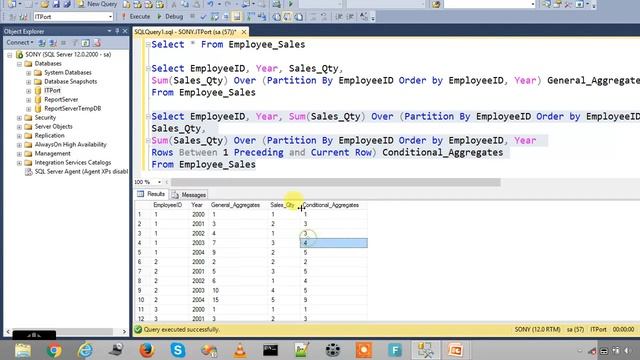Click the Cancel Executing Query stop icon

point(192,17)
